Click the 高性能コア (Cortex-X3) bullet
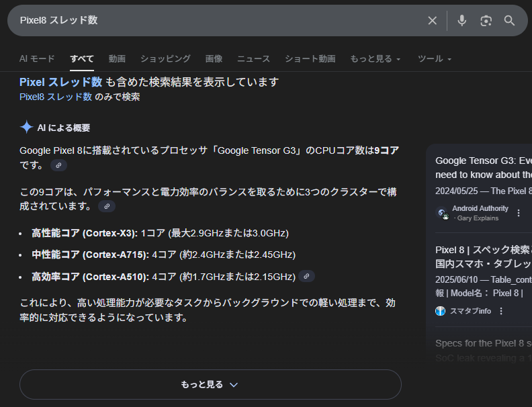Screen dimensions: 532x407 click(x=160, y=233)
